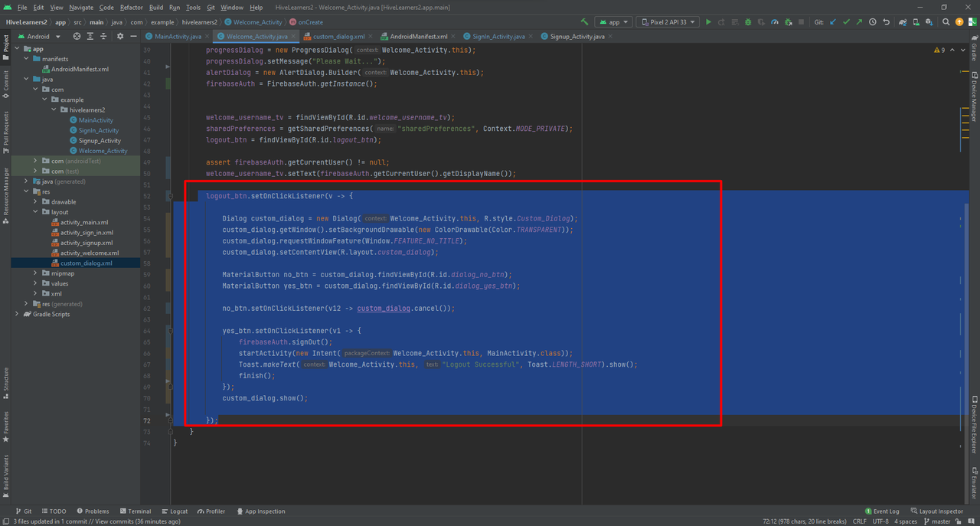Collapse the hivelearners2 package node
The width and height of the screenshot is (980, 526).
[54, 110]
